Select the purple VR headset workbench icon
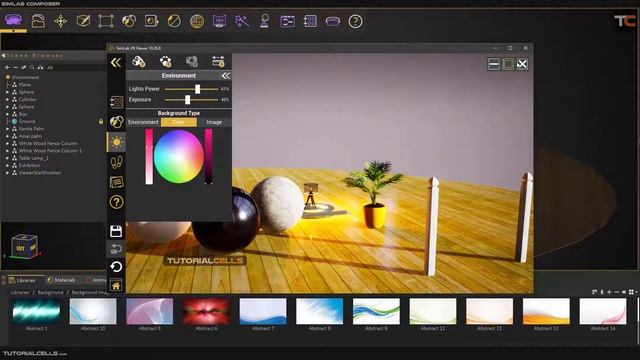The image size is (640, 360). point(13,20)
